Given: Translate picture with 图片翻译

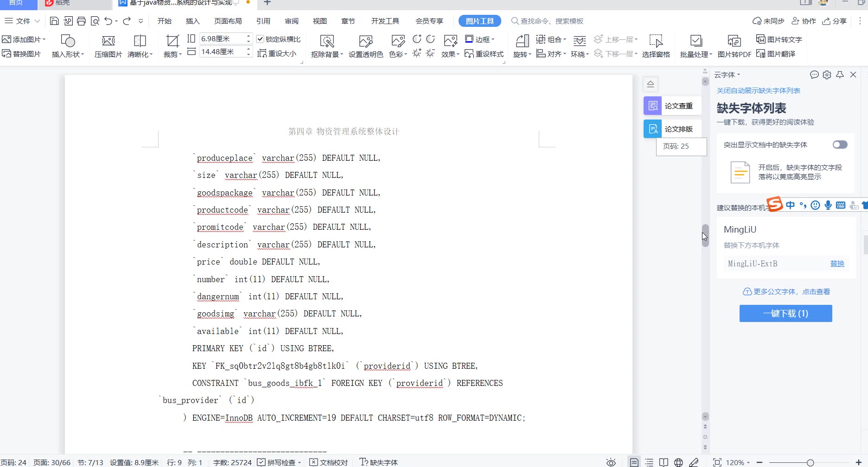Looking at the screenshot, I should 776,54.
